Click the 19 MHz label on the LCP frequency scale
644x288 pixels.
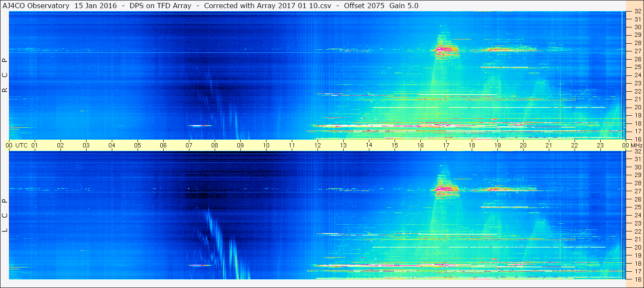pos(638,255)
